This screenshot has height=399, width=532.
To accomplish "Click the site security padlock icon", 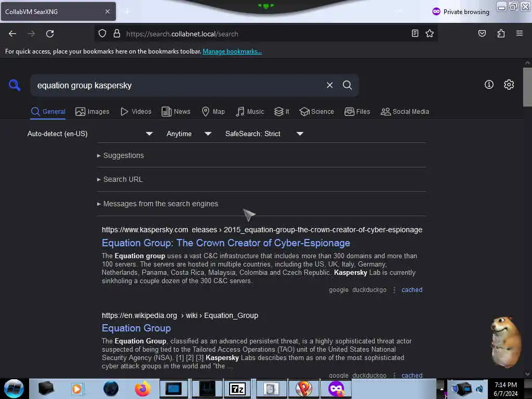I will (x=117, y=34).
